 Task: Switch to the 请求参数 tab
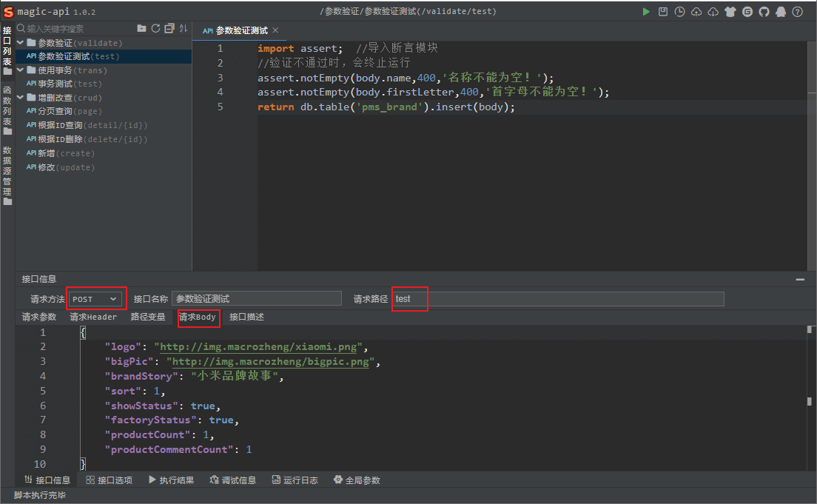point(39,317)
